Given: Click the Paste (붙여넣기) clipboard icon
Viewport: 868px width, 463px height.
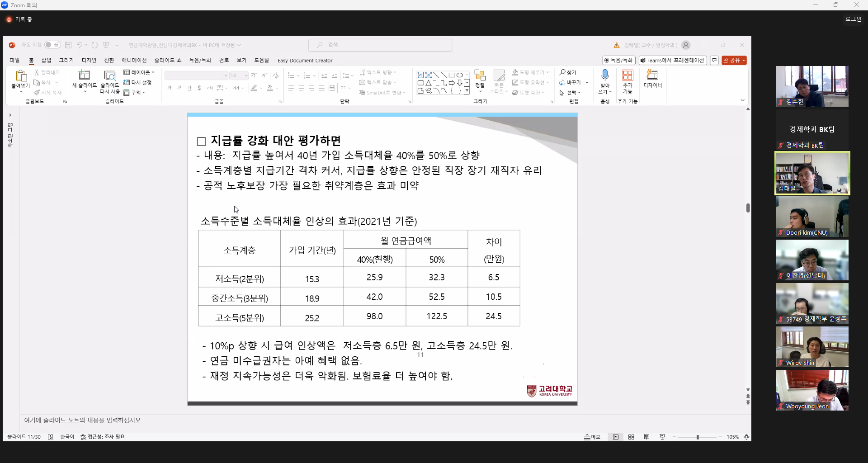Looking at the screenshot, I should pyautogui.click(x=21, y=76).
